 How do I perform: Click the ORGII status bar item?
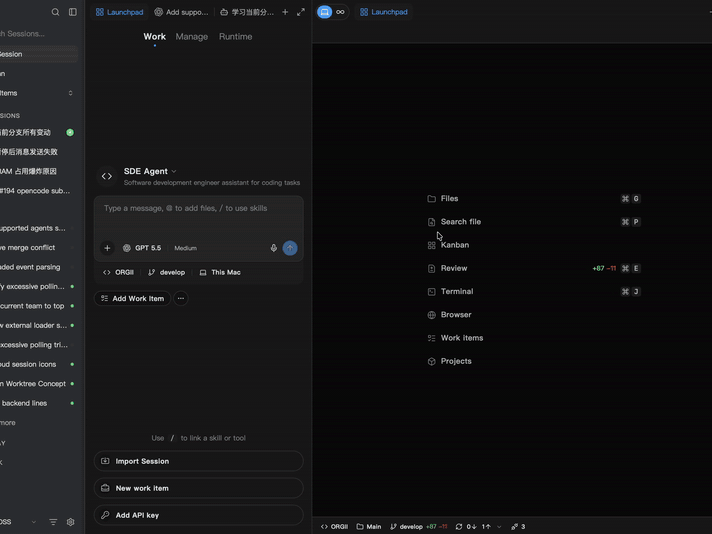(x=334, y=527)
